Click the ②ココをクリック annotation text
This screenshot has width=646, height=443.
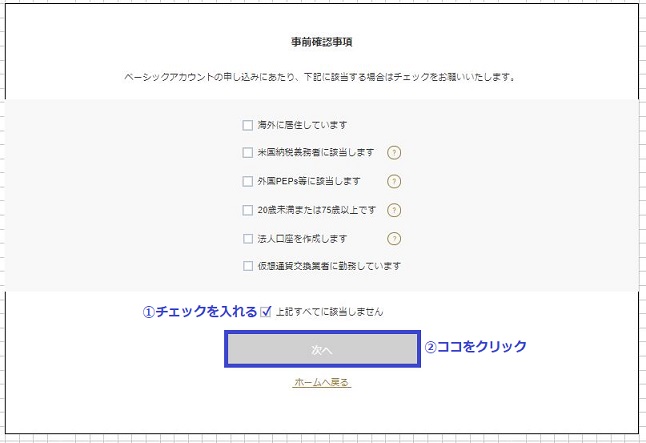[x=476, y=346]
